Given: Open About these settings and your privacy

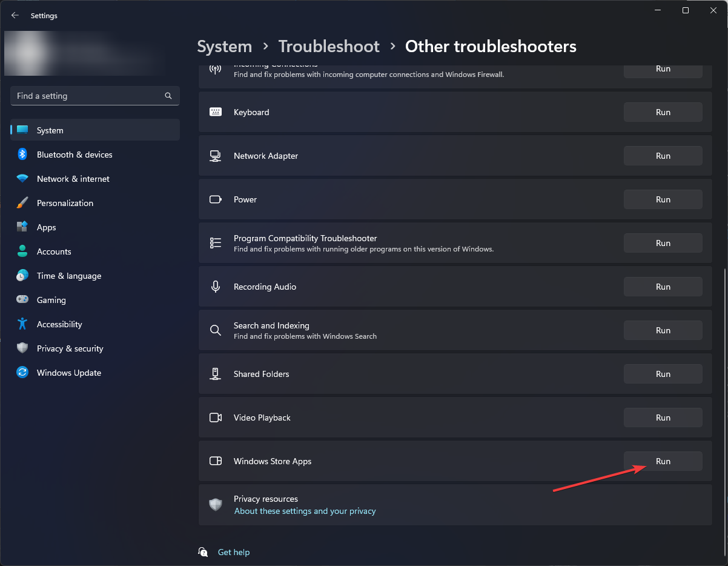Looking at the screenshot, I should point(305,511).
